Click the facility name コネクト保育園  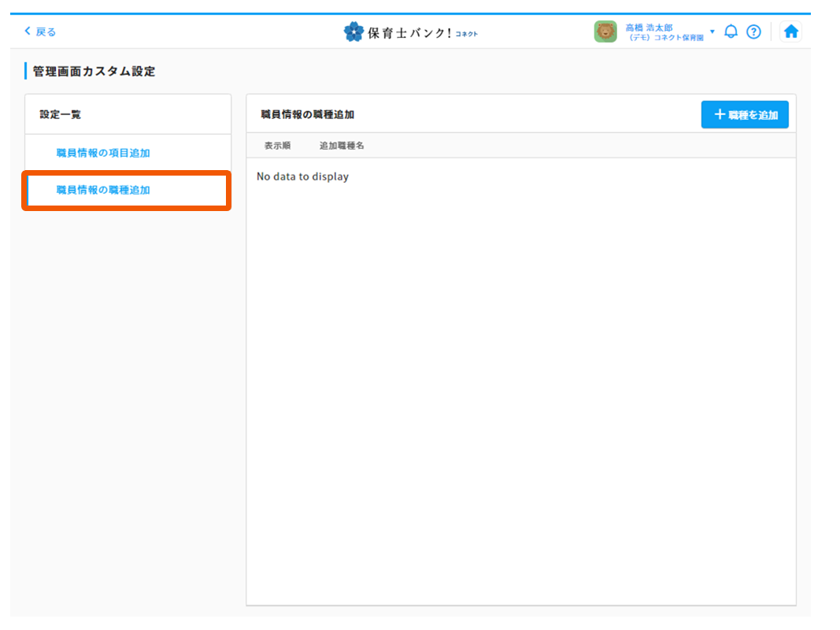(674, 38)
